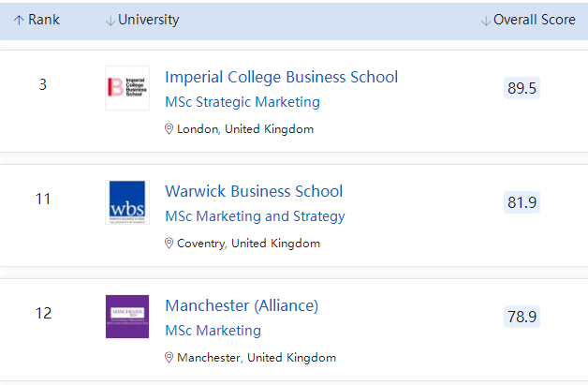Open Warwick Business School link
Image resolution: width=588 pixels, height=385 pixels.
tap(254, 191)
